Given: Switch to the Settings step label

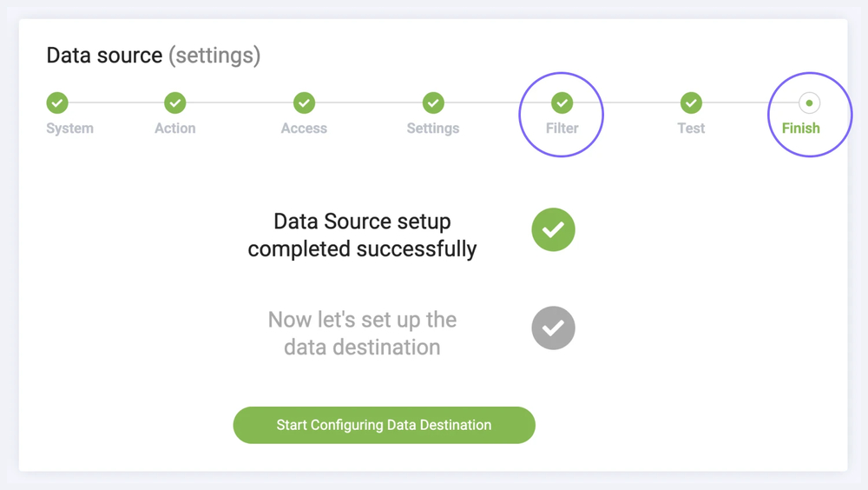Looking at the screenshot, I should click(x=433, y=129).
